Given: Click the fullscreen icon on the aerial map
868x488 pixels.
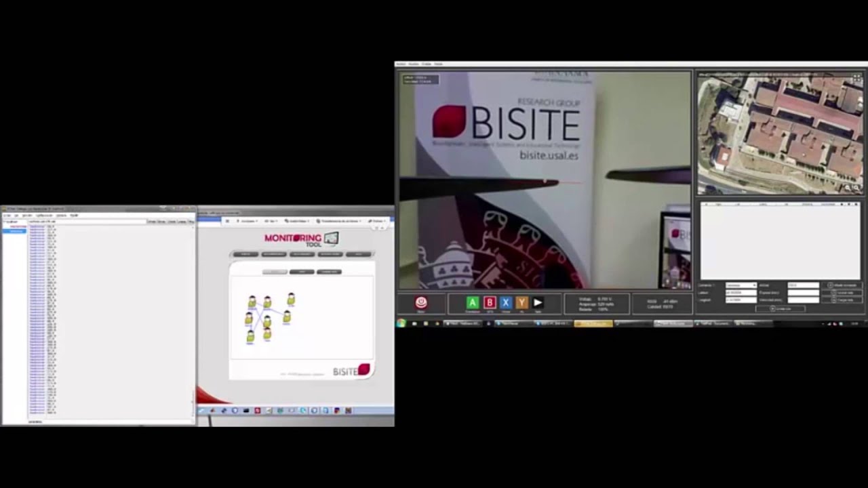Looking at the screenshot, I should tap(856, 79).
